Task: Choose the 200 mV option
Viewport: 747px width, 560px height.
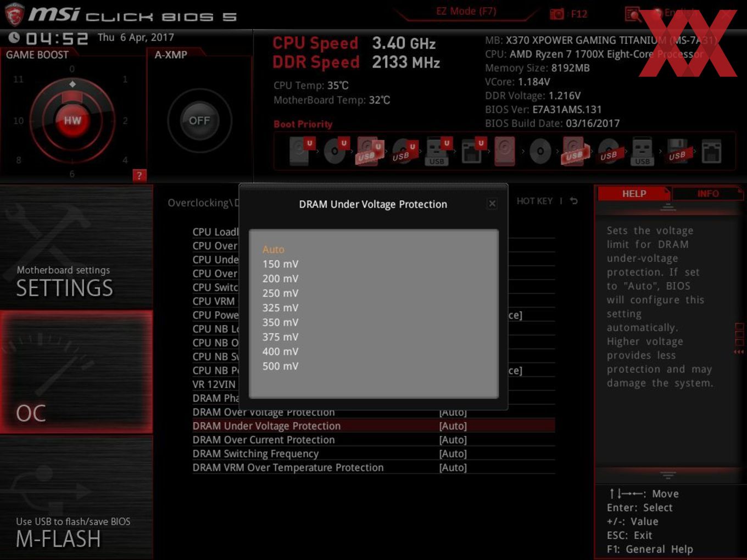Action: pos(280,278)
